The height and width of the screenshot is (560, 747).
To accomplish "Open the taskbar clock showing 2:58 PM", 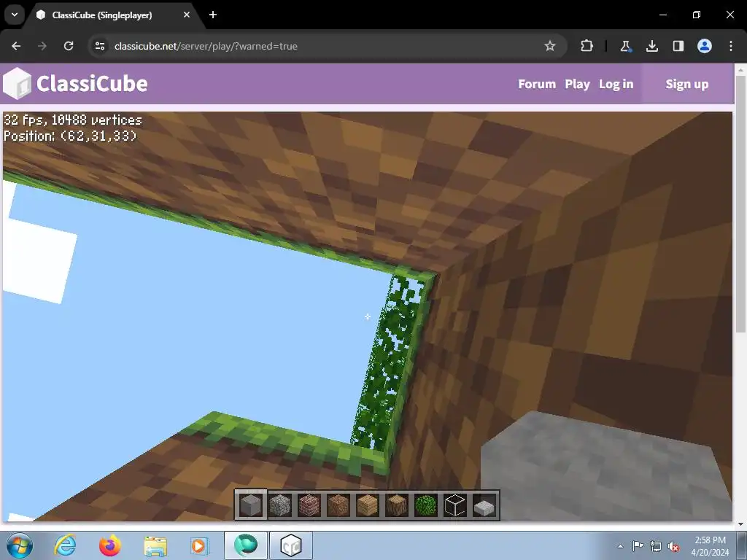I will [x=710, y=546].
